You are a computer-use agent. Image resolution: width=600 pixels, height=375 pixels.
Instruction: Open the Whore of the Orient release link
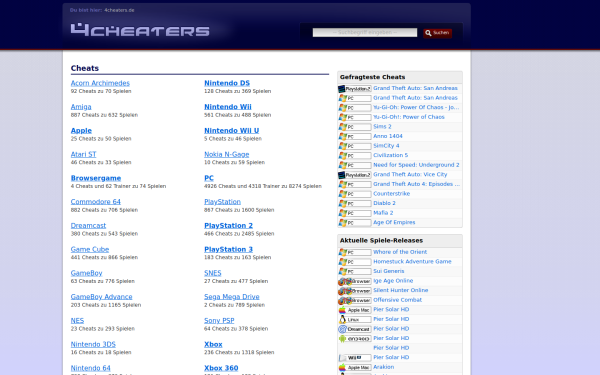(x=400, y=252)
